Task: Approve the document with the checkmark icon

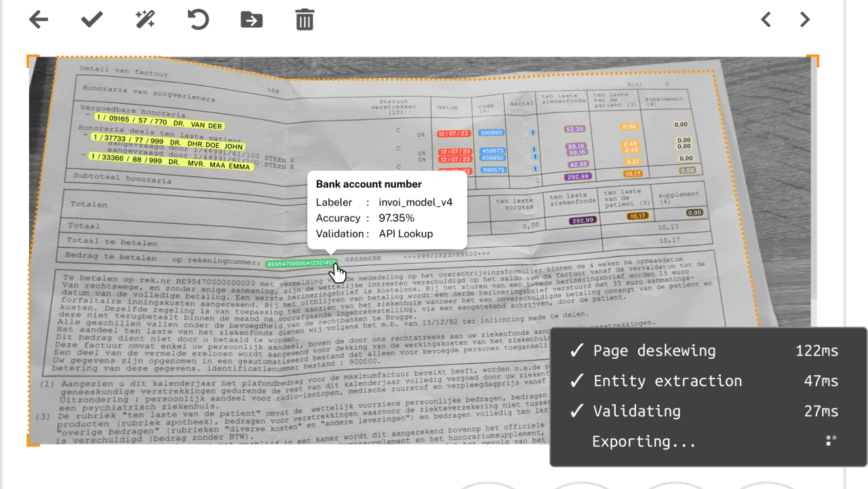Action: 91,19
